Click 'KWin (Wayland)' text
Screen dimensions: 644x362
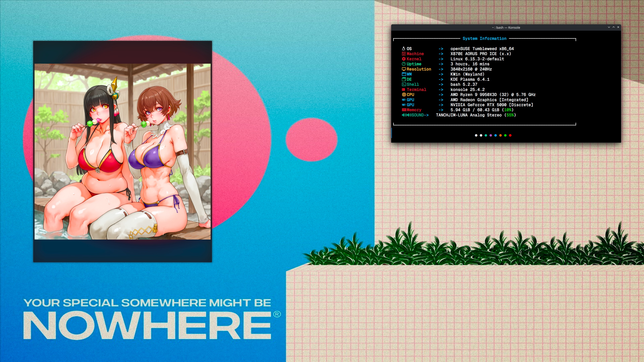pyautogui.click(x=468, y=74)
